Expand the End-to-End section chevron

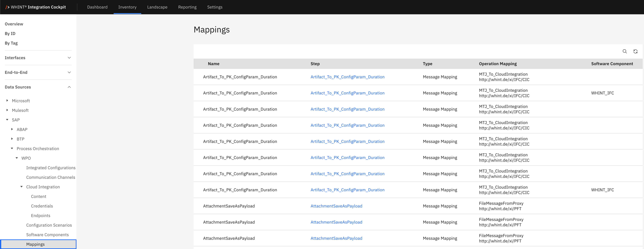[x=69, y=72]
